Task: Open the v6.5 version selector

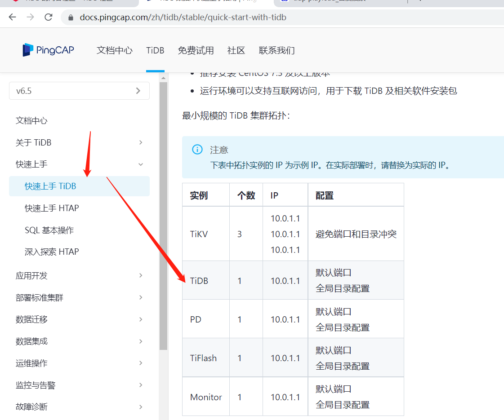Action: point(79,91)
